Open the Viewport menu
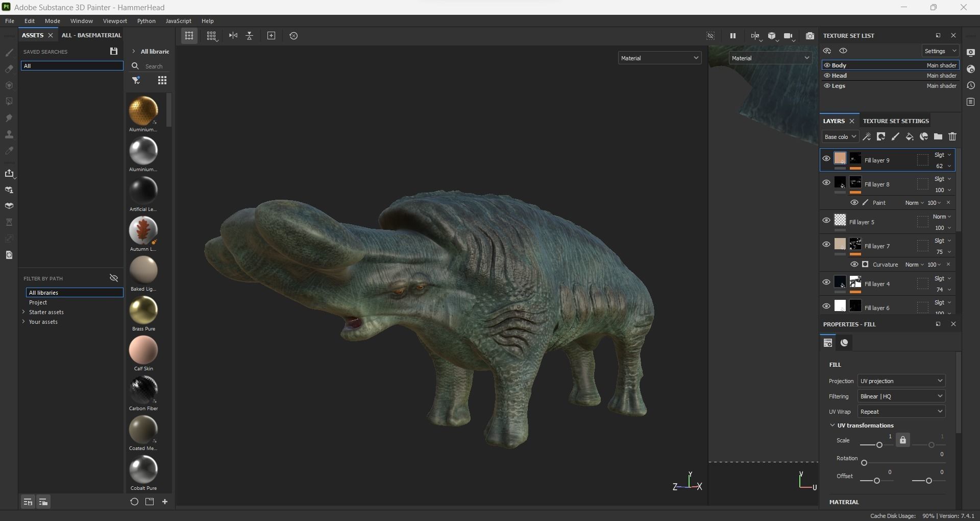This screenshot has height=521, width=980. 115,21
